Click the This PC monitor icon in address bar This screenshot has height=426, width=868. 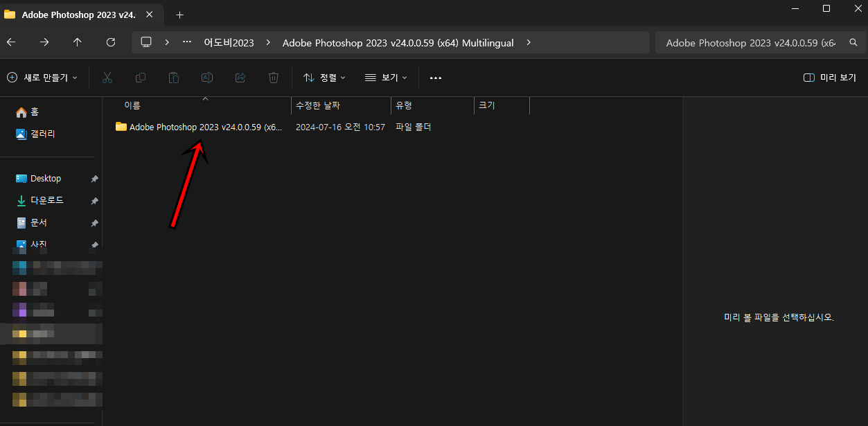pyautogui.click(x=146, y=42)
